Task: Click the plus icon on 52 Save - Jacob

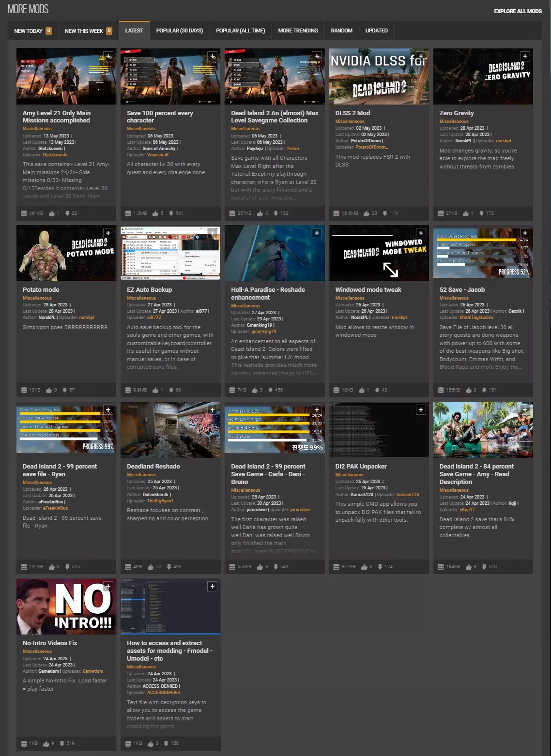Action: (525, 233)
